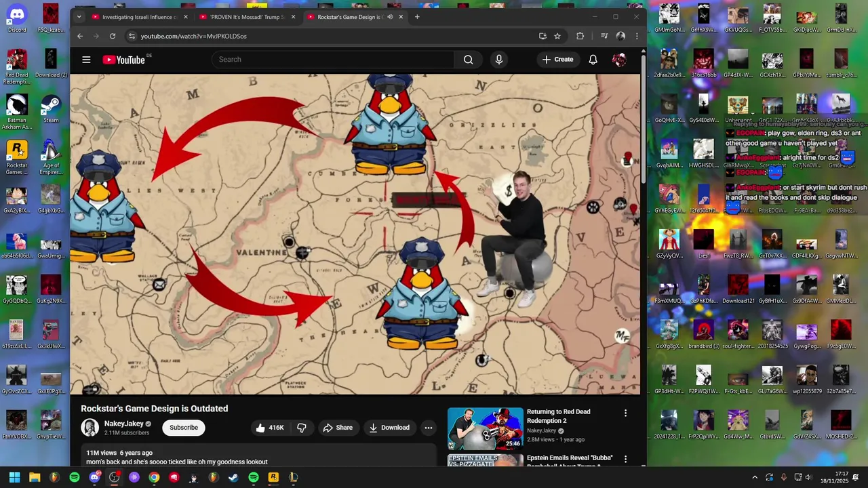The image size is (868, 488).
Task: Like the video with 416K likes
Action: [x=270, y=428]
